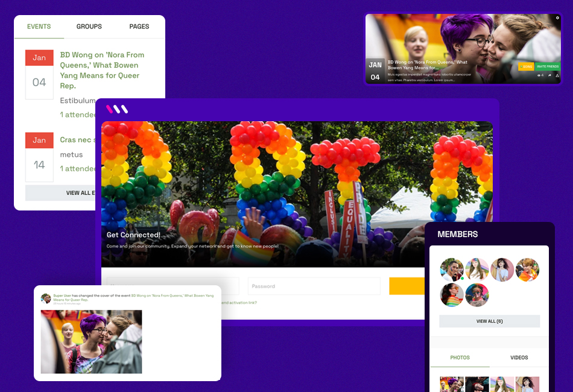Open the fourth member avatar in the top row

click(527, 269)
